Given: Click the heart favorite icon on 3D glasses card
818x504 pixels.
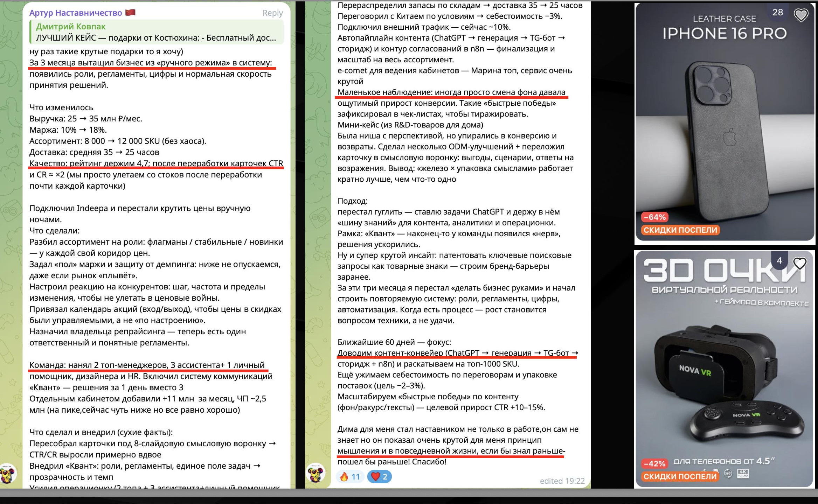Looking at the screenshot, I should coord(799,263).
